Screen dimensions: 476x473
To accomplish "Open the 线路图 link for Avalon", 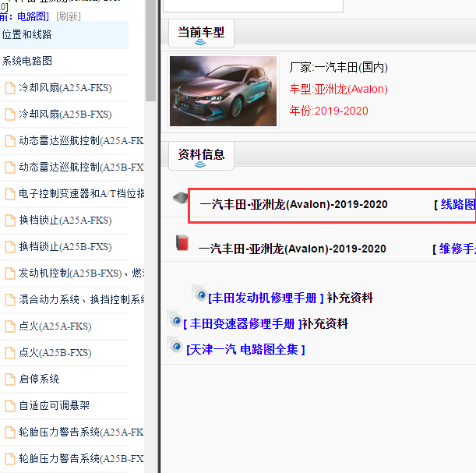I will tap(458, 204).
